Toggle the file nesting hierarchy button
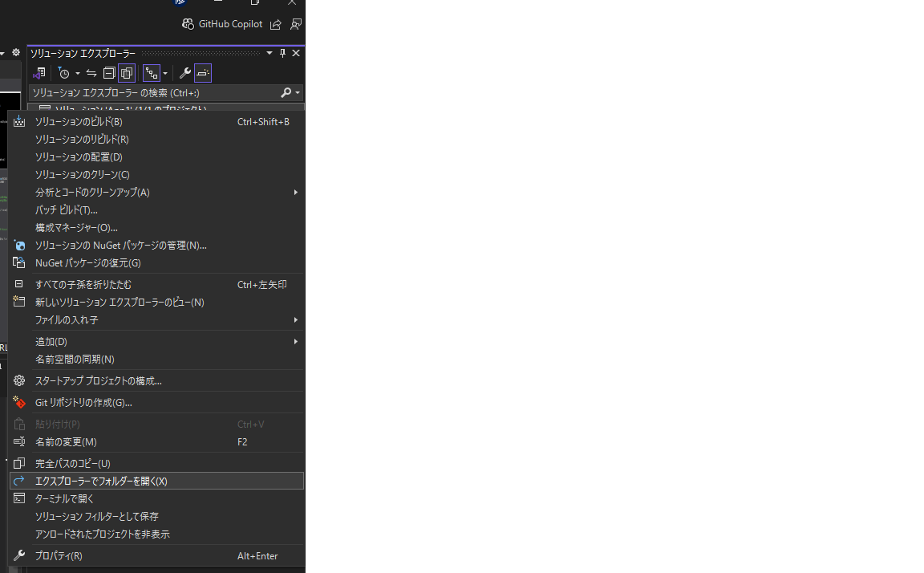 (x=152, y=73)
